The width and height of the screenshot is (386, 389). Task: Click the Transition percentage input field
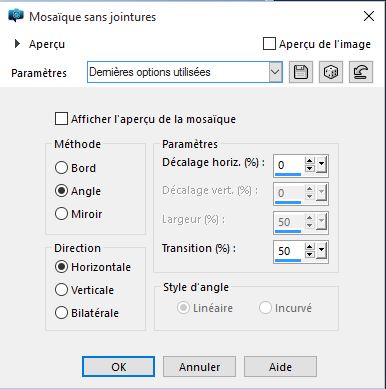click(x=289, y=251)
